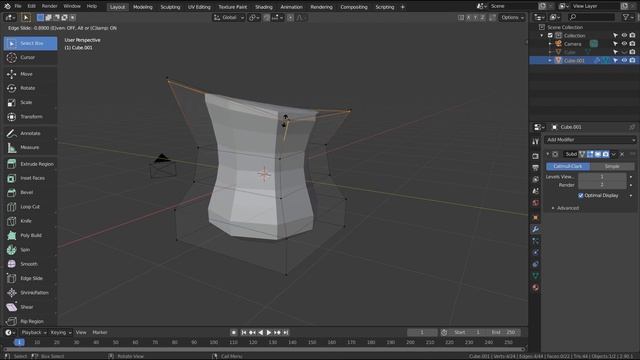
Task: Select the Transform tool
Action: [30, 117]
